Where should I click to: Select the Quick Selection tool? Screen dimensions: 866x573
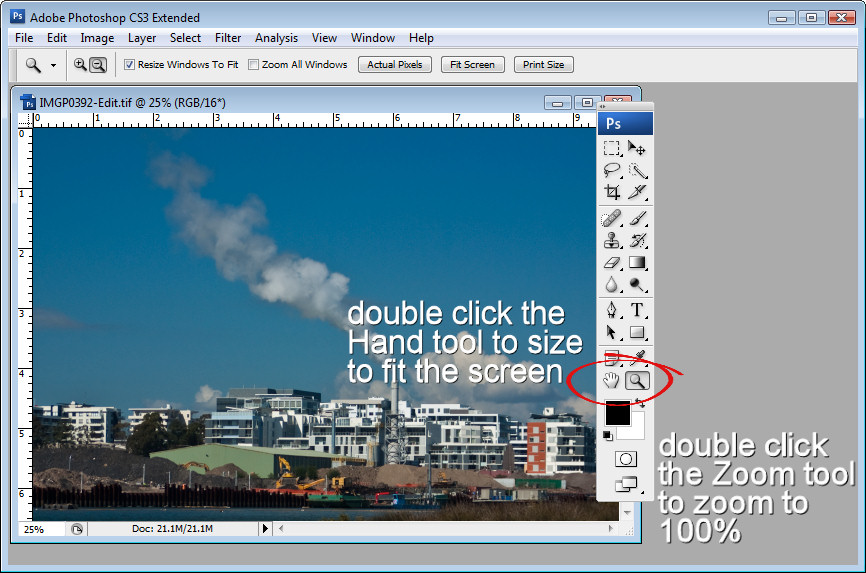(x=637, y=170)
